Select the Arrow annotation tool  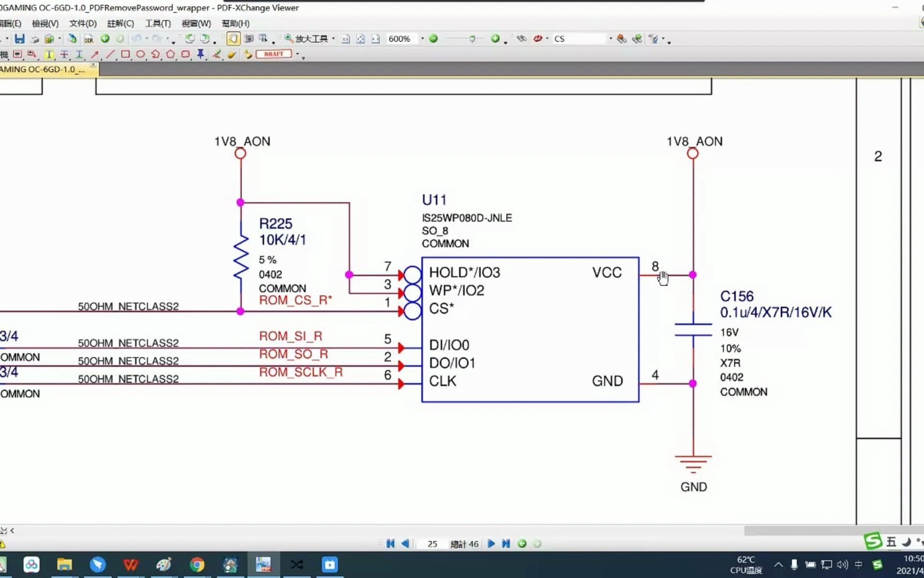tap(95, 54)
